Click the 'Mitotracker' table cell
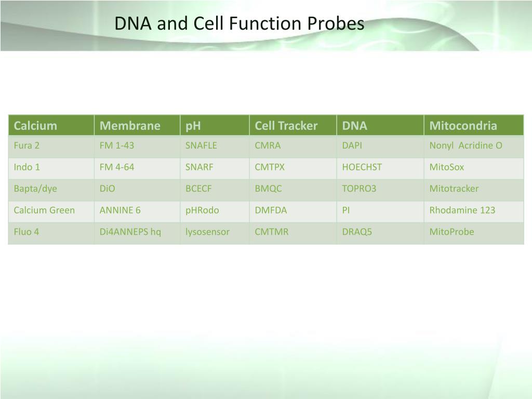This screenshot has height=399, width=532. (x=474, y=190)
